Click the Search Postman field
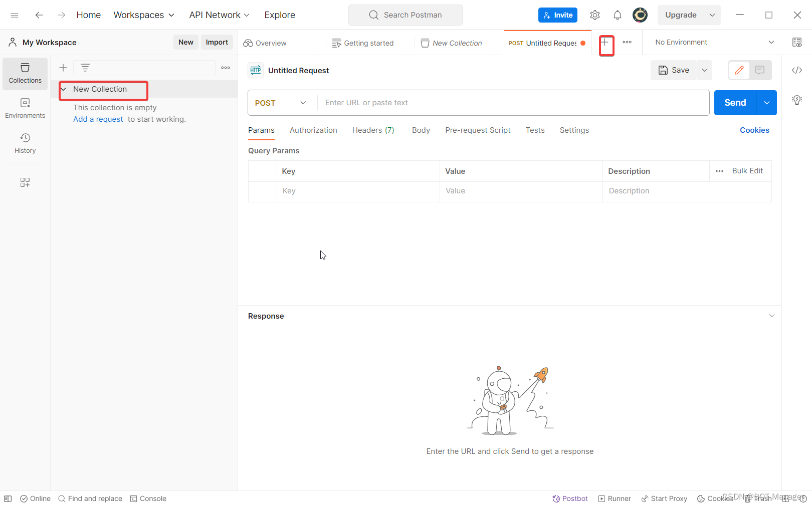Screen dimensions: 812x506 coord(405,15)
